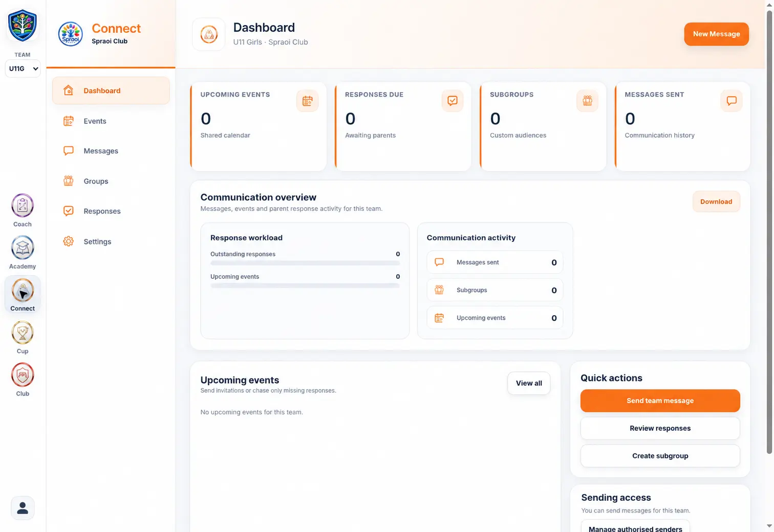The height and width of the screenshot is (532, 774).
Task: Click the 'U11 Girls · Spraoi Club' subtitle
Action: coord(271,42)
